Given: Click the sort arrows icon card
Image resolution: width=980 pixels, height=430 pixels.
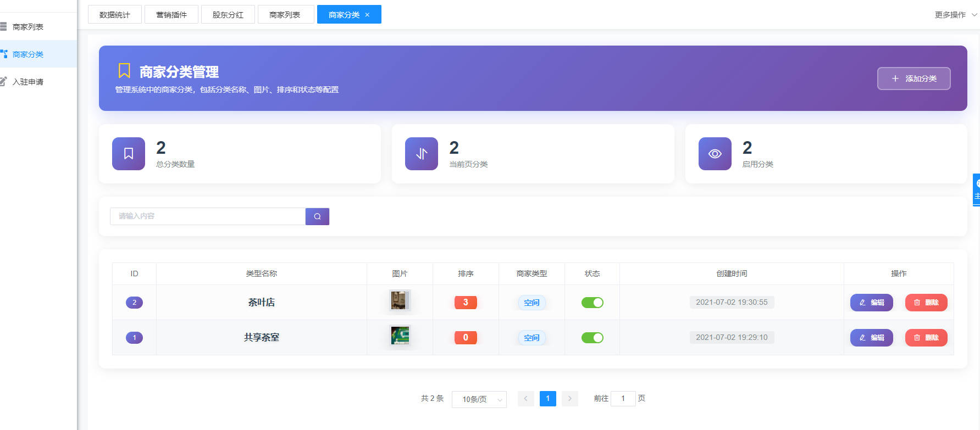Looking at the screenshot, I should coord(422,154).
